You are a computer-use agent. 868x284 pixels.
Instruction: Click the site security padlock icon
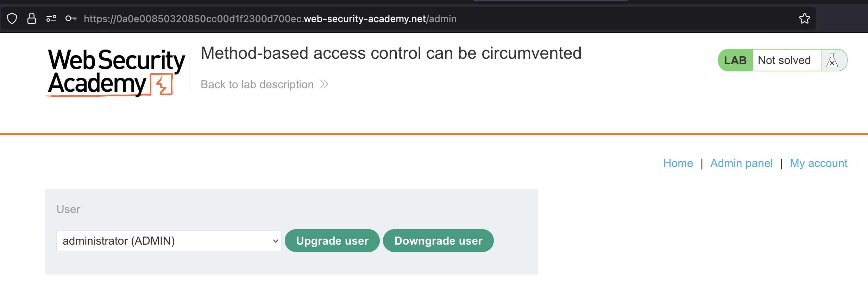[32, 18]
